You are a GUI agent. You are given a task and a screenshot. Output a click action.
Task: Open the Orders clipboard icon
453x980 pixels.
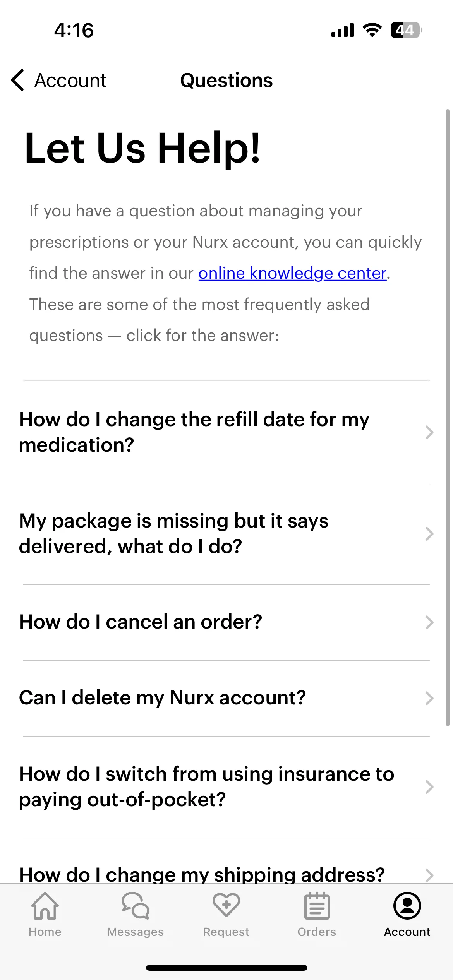(317, 906)
